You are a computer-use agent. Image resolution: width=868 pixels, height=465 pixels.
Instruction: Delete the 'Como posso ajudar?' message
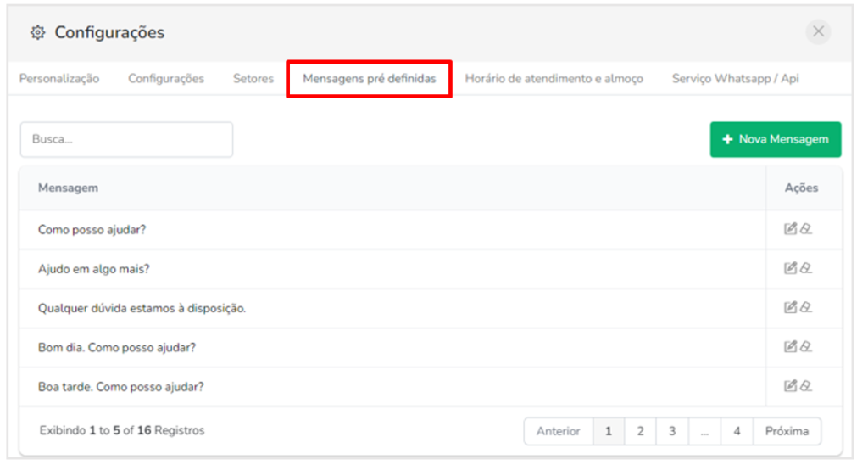click(x=806, y=228)
